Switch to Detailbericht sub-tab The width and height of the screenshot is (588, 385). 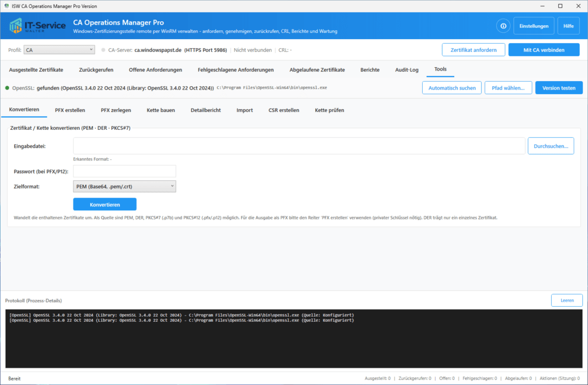pos(206,110)
